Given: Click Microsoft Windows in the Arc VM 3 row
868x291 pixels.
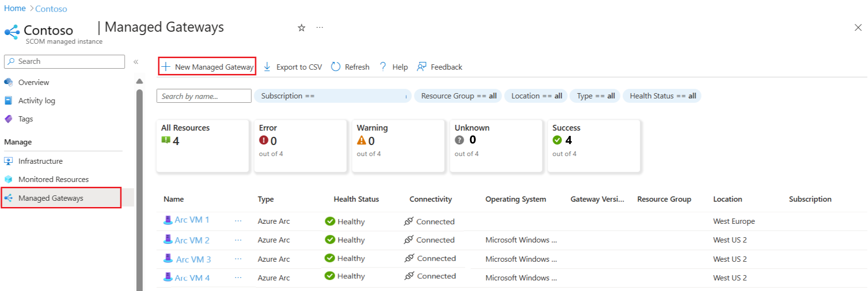Looking at the screenshot, I should click(x=521, y=259).
